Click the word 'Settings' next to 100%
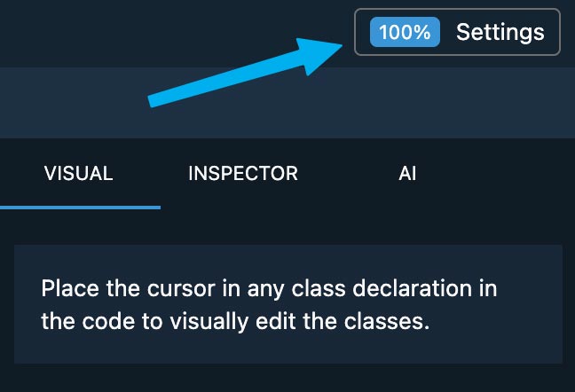The height and width of the screenshot is (392, 575). (500, 32)
